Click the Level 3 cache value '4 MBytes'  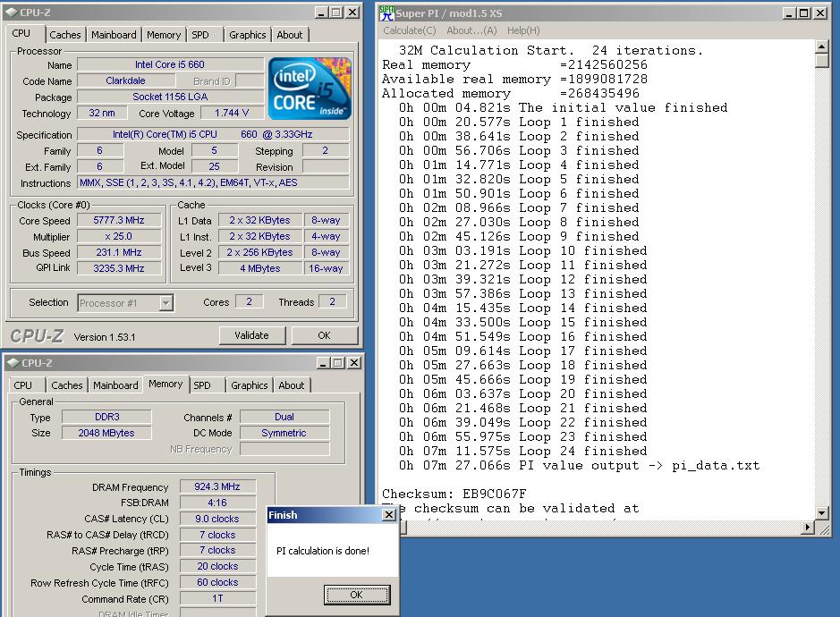259,268
